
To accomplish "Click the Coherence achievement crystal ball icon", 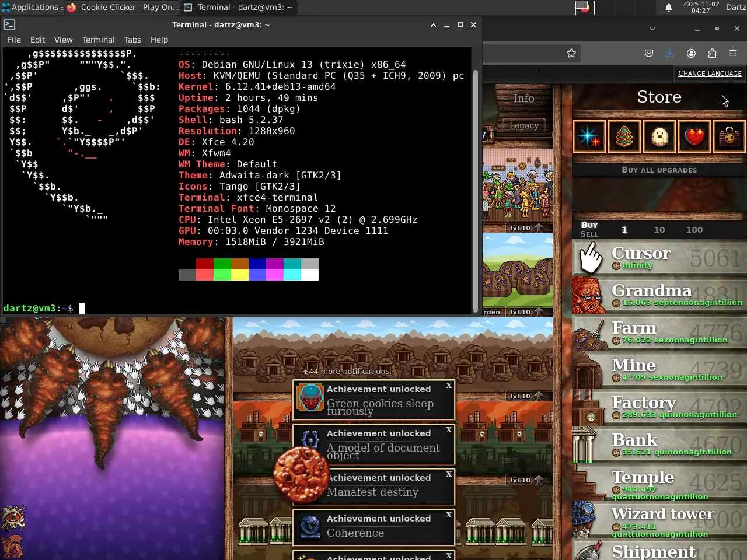I will 310,527.
